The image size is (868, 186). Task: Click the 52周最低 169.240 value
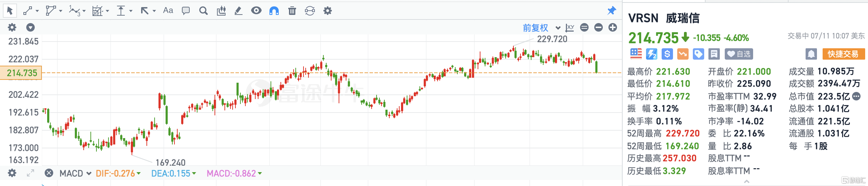point(682,146)
